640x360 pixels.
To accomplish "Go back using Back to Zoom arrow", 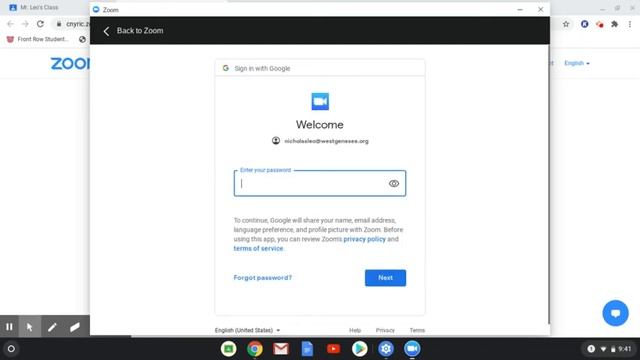I will [x=106, y=31].
